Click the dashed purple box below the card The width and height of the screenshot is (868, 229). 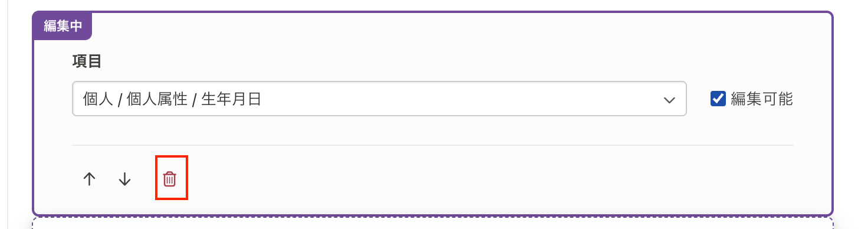click(433, 223)
